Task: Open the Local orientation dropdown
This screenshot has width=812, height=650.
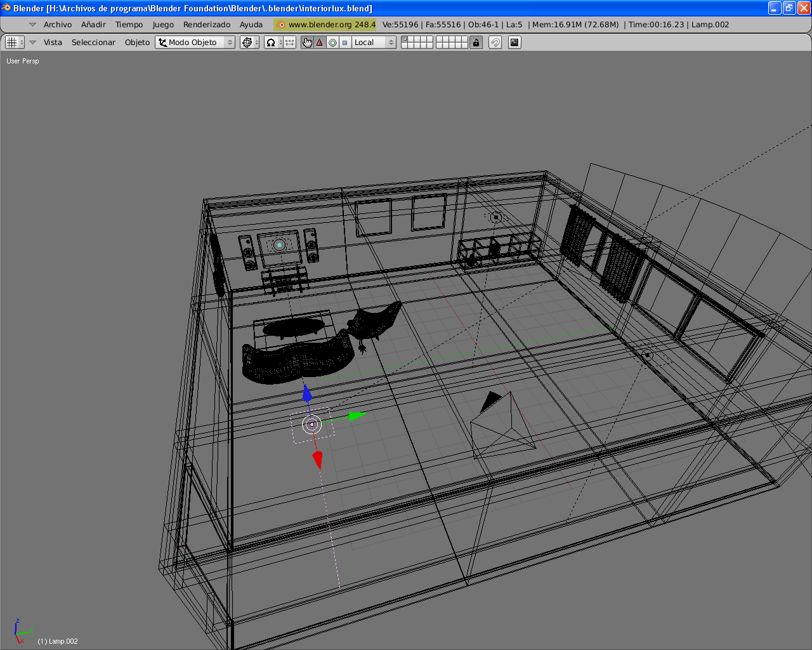Action: tap(374, 43)
